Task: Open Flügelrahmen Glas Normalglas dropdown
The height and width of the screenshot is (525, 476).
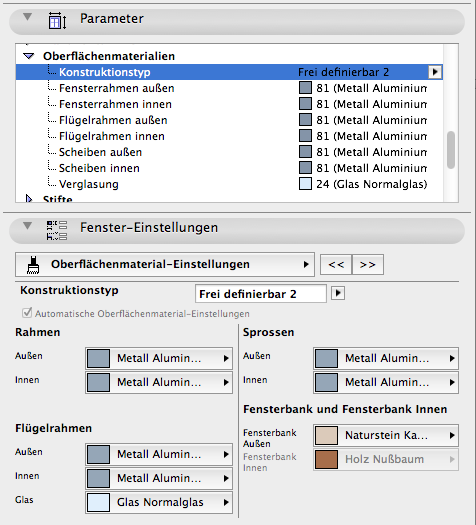Action: tap(159, 502)
